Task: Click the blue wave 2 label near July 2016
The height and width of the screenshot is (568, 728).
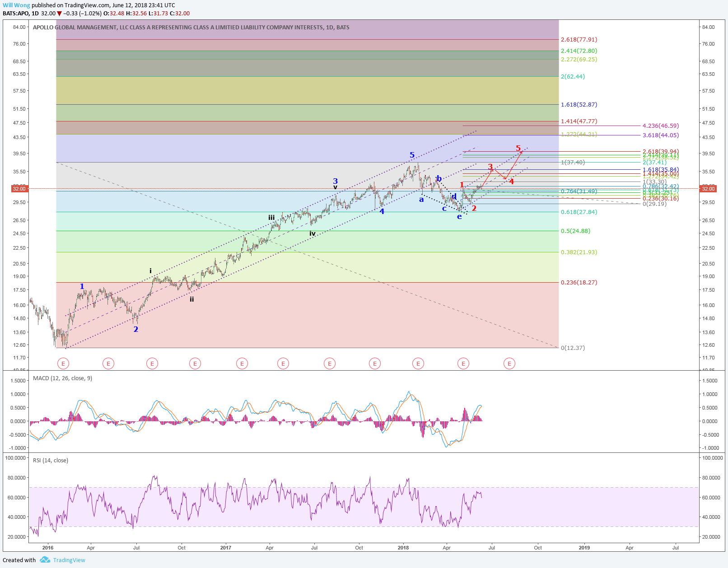Action: (136, 329)
